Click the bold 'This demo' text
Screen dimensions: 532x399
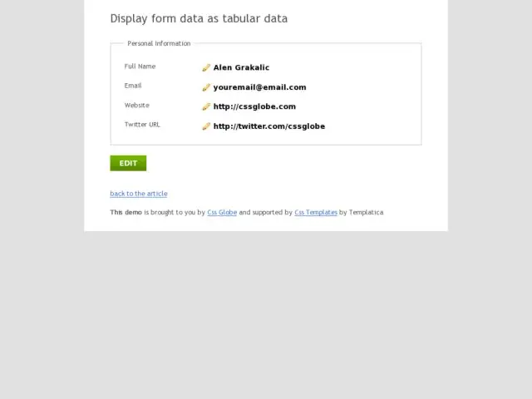pos(126,213)
